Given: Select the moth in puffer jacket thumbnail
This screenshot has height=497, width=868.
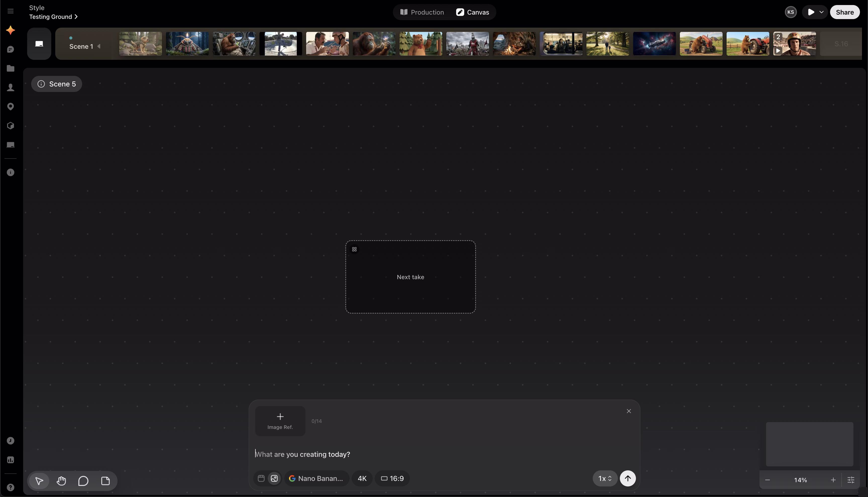Looking at the screenshot, I should [x=187, y=44].
